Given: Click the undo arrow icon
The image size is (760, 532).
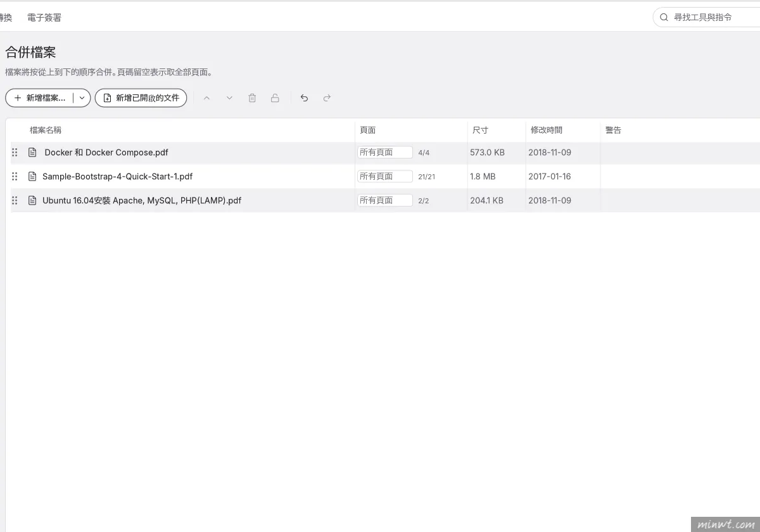Looking at the screenshot, I should click(x=304, y=98).
